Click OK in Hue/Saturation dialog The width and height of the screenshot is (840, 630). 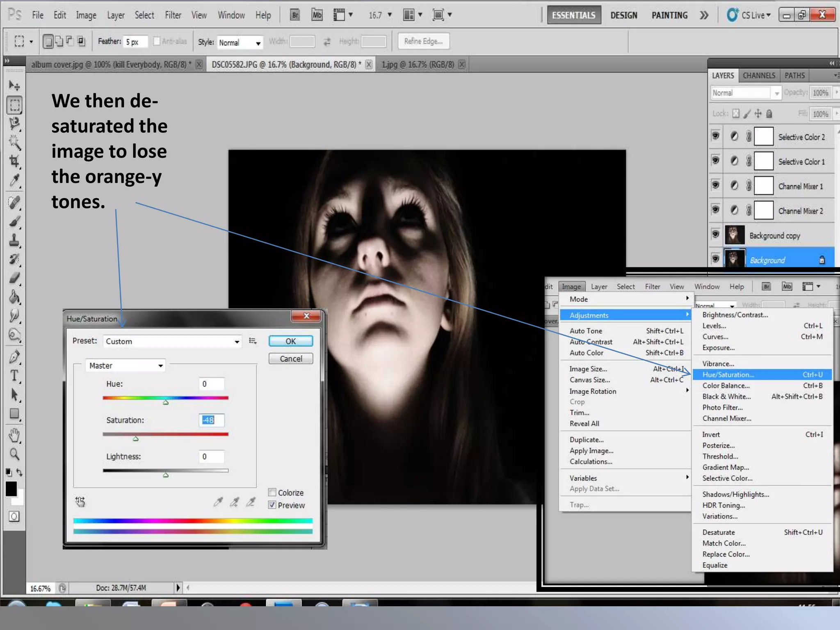click(x=290, y=341)
